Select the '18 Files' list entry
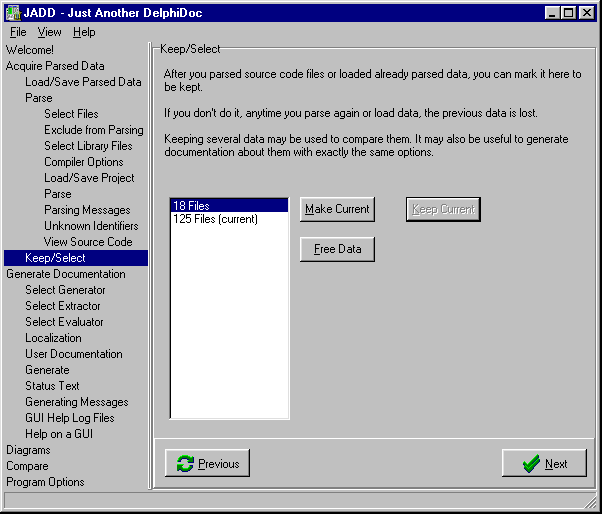 [229, 206]
